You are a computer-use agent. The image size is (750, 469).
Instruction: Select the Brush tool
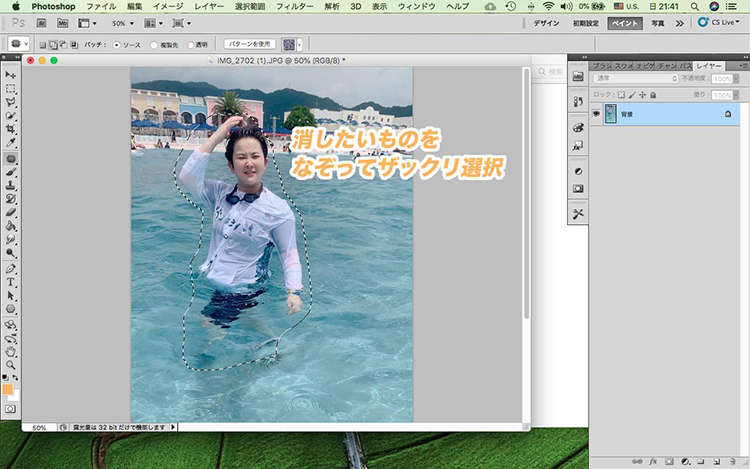pyautogui.click(x=11, y=172)
